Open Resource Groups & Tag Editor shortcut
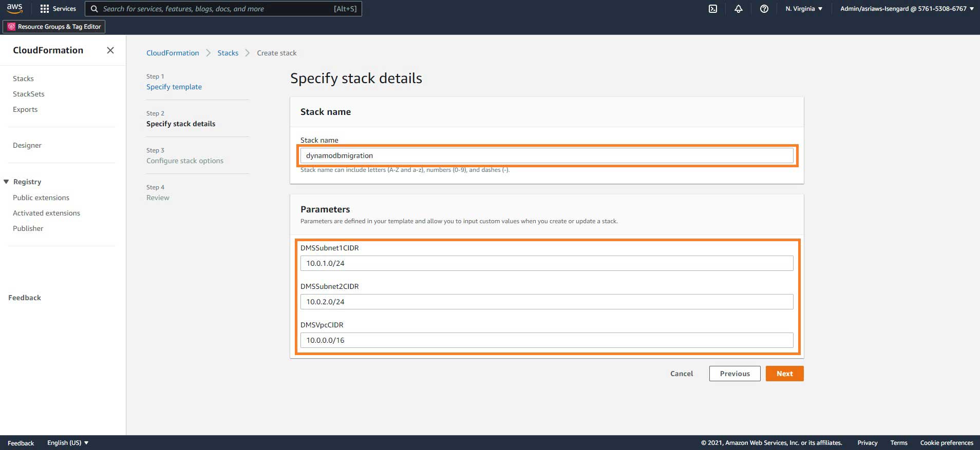 pos(54,27)
